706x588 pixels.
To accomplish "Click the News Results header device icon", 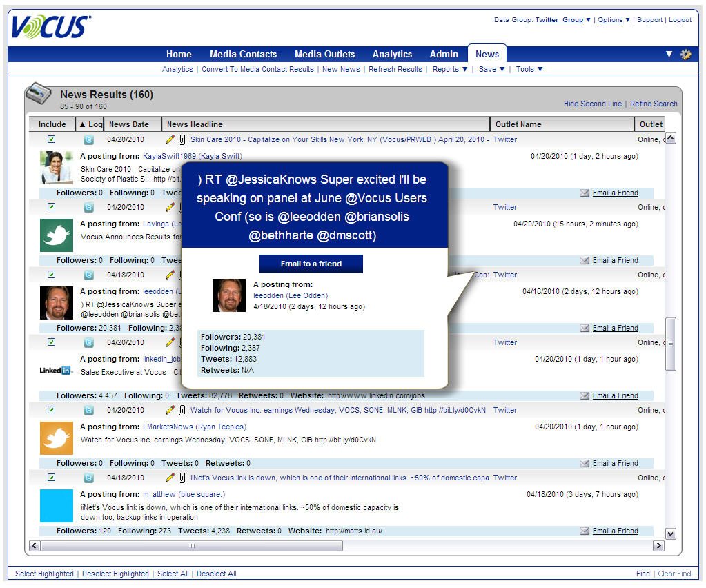I will click(x=38, y=93).
